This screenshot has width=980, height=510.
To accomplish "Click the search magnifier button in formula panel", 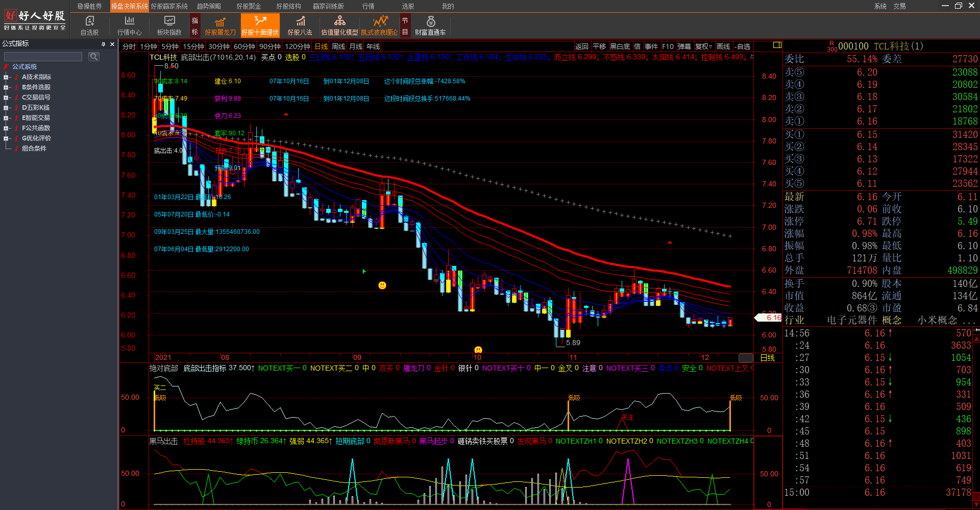I will point(93,57).
